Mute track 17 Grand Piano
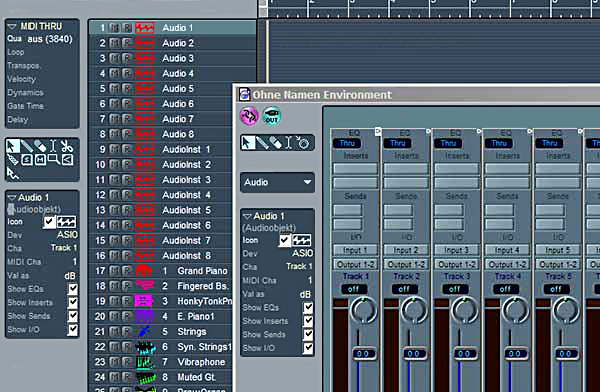 click(114, 271)
